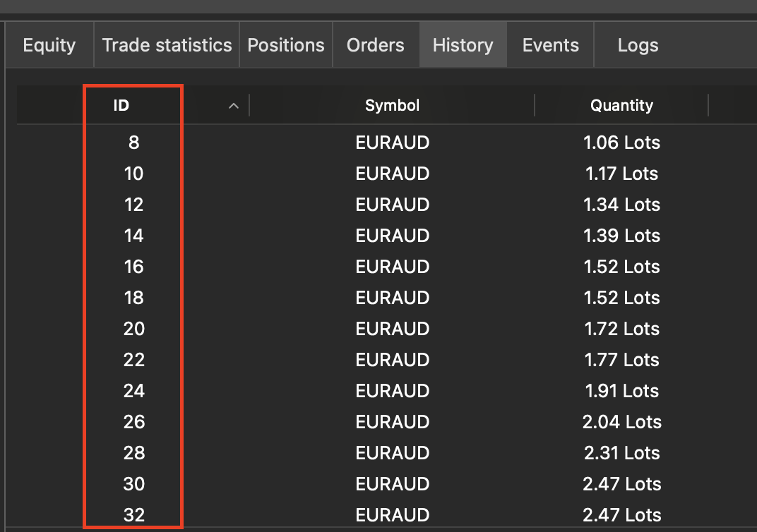Click 2.47 Lots in ID 30 row

pos(621,484)
